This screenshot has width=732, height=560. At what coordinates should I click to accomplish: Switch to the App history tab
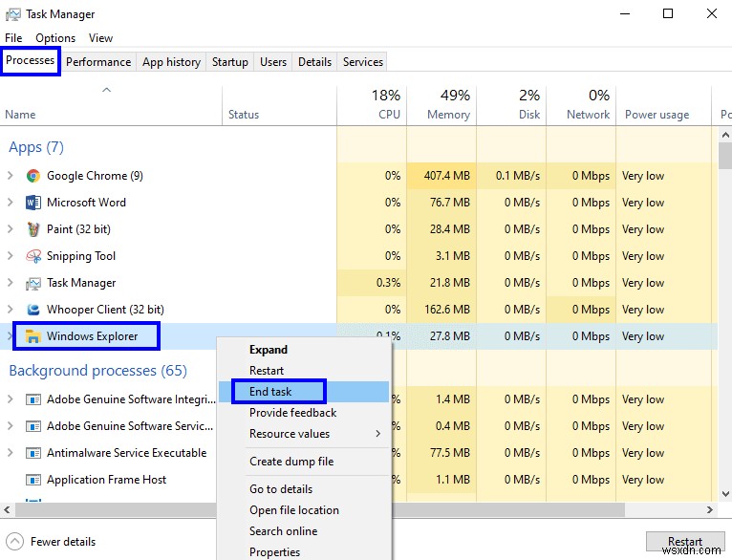tap(171, 62)
